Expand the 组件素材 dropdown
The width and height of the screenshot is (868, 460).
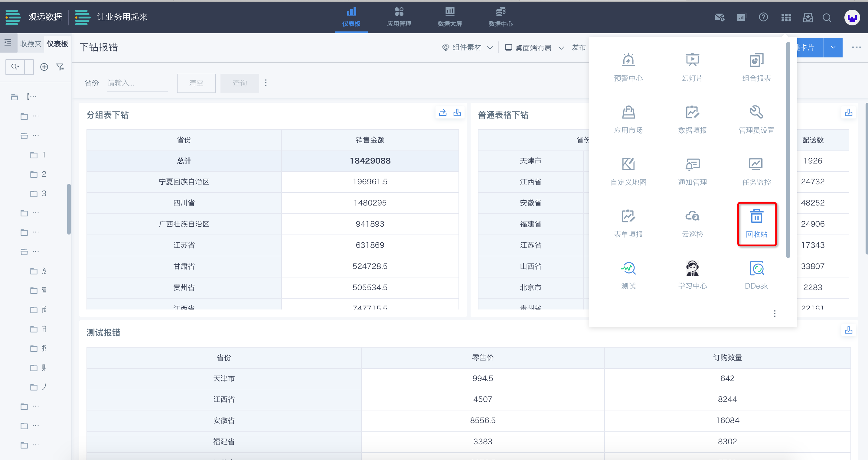(x=467, y=47)
